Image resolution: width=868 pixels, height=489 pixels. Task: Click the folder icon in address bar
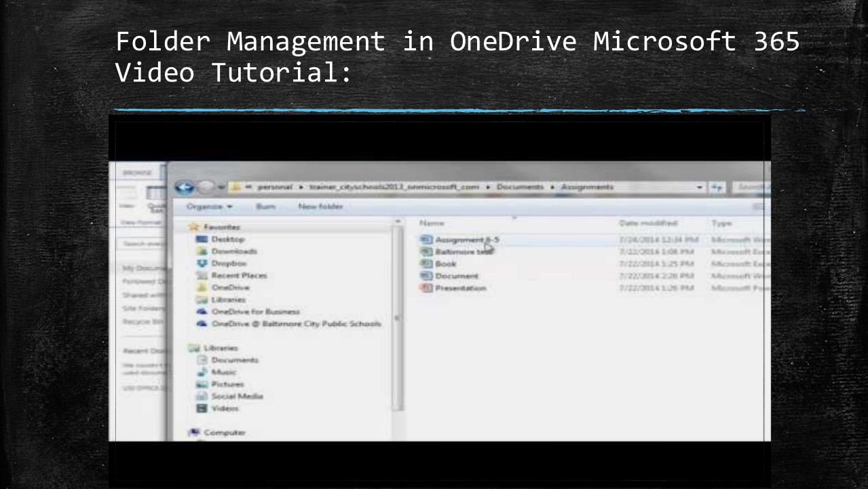pyautogui.click(x=234, y=187)
